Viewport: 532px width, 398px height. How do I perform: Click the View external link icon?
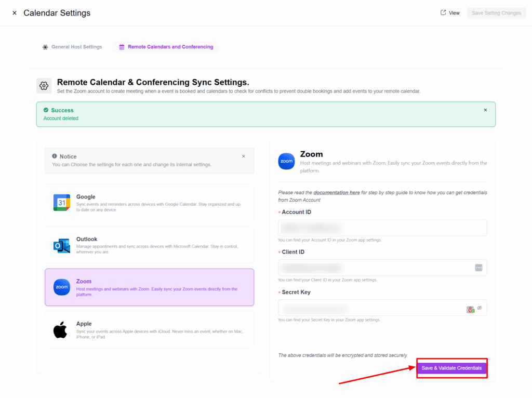coord(443,13)
